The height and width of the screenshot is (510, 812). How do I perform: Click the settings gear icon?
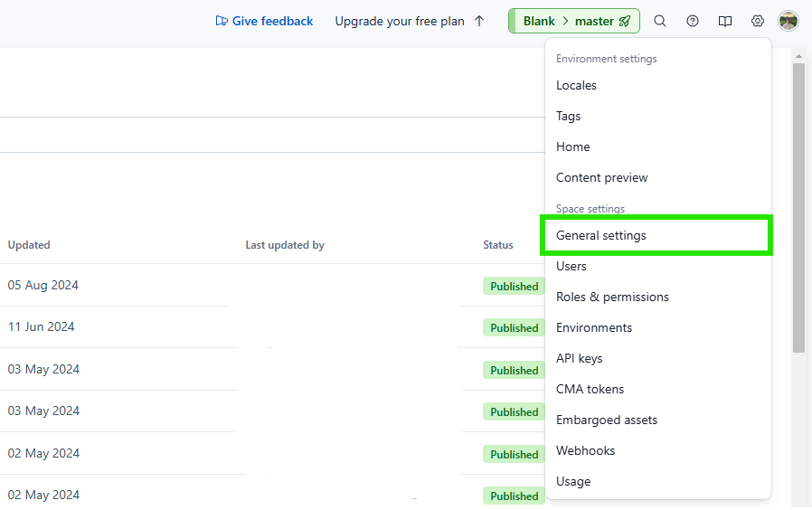758,21
